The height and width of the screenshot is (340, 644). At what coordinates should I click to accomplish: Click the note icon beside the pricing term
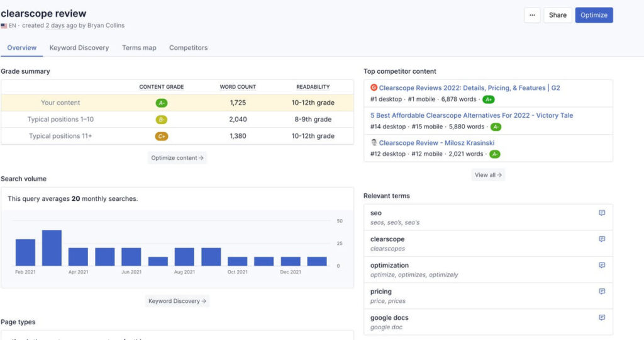tap(602, 292)
